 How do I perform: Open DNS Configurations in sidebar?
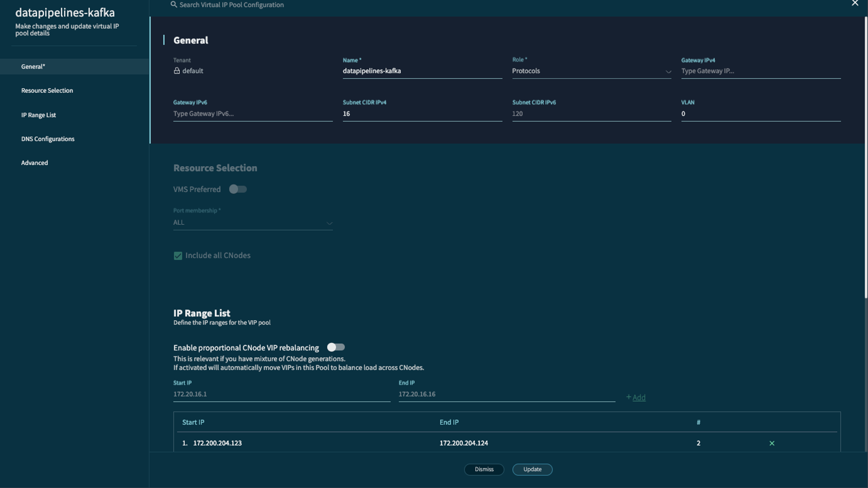click(x=48, y=139)
